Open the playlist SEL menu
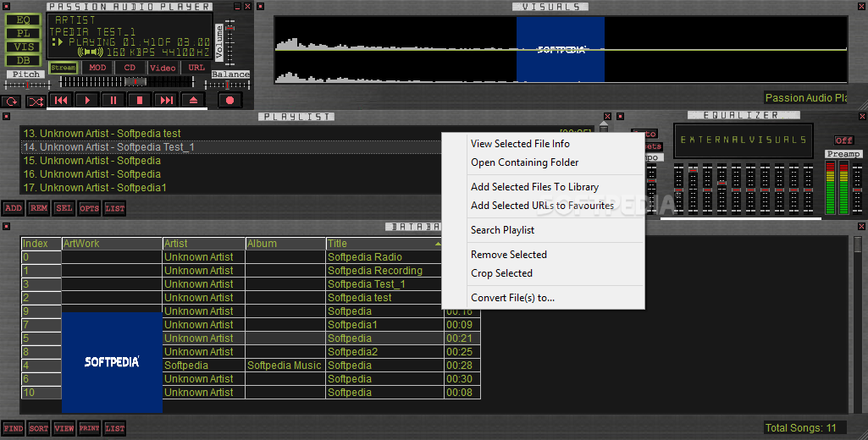 (64, 208)
